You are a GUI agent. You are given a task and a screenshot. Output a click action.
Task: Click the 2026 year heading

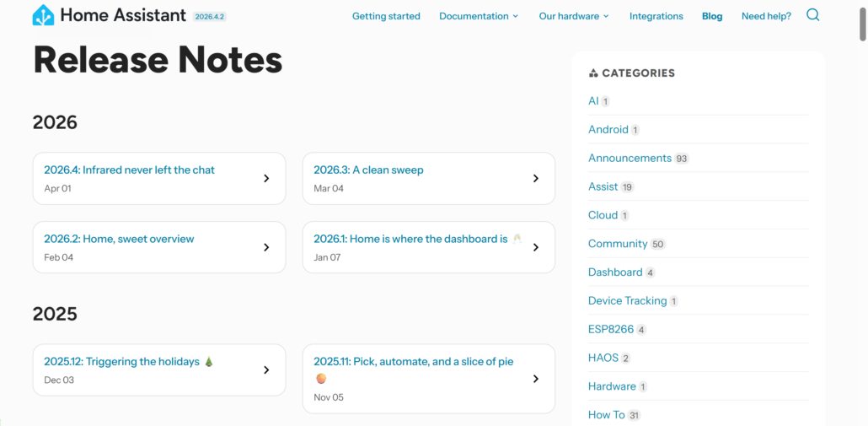(x=55, y=122)
